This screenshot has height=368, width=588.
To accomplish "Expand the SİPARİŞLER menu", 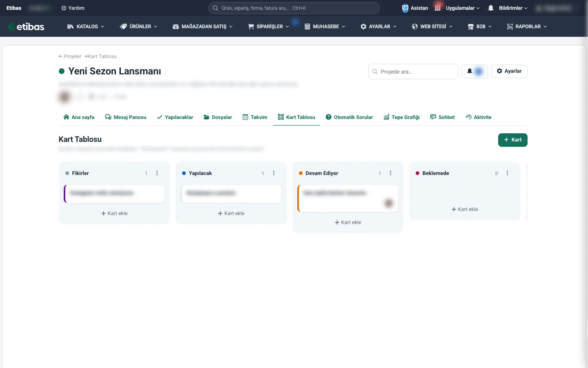I will click(x=269, y=27).
